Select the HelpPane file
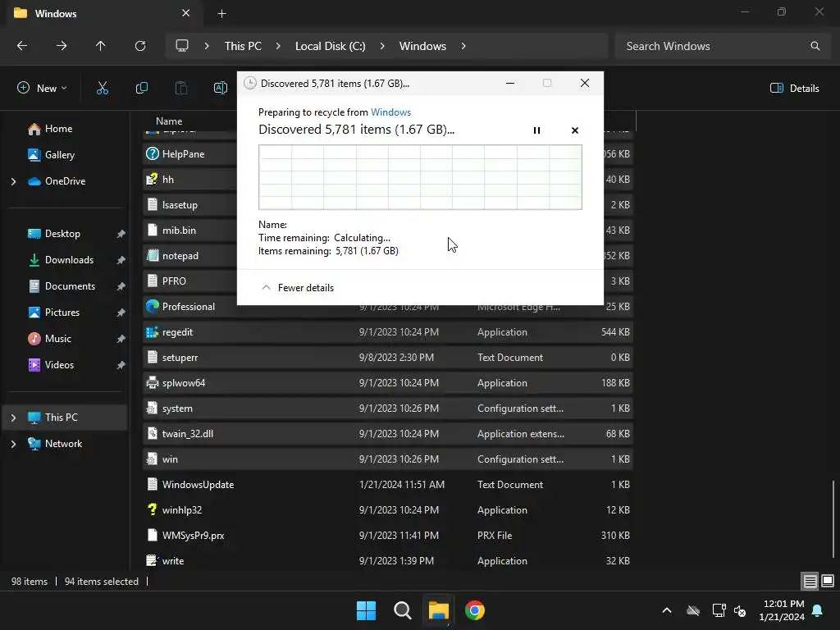 tap(183, 153)
